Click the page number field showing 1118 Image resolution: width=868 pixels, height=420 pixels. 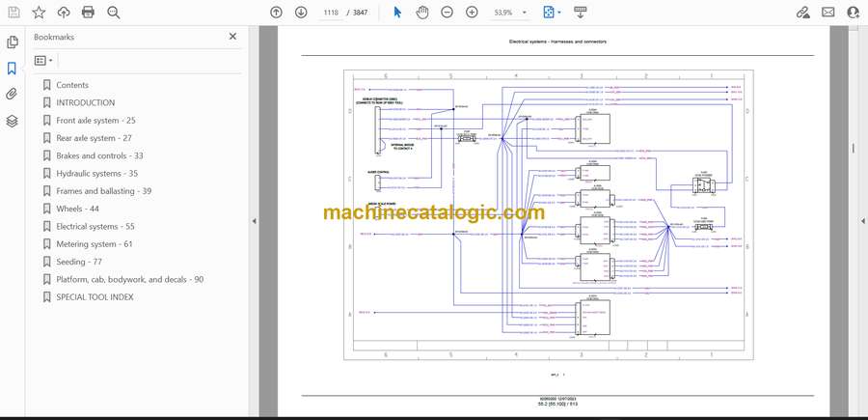[331, 13]
